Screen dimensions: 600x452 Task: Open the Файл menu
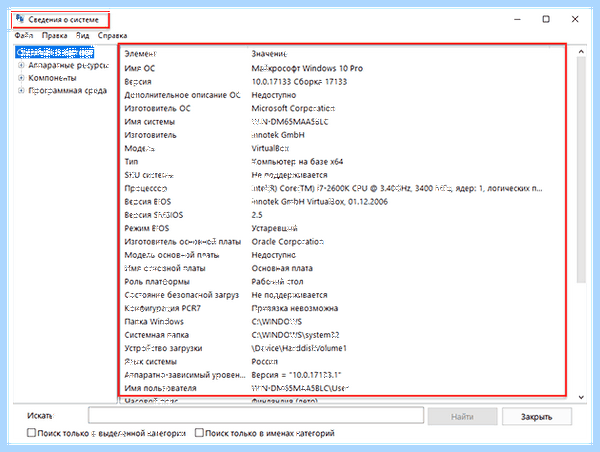coord(24,36)
